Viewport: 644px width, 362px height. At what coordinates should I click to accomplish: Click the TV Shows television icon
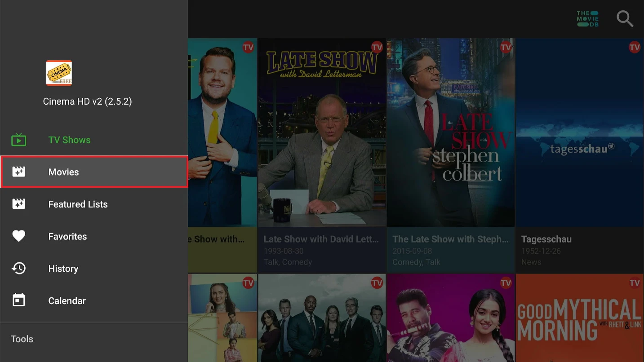19,140
